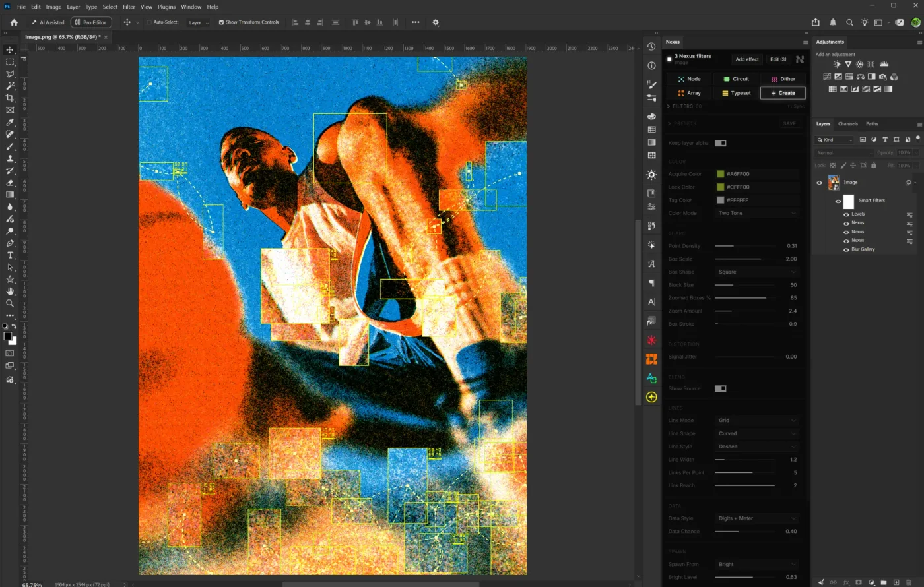Screen dimensions: 924x587
Task: Open the options bar settings gear
Action: [x=436, y=22]
